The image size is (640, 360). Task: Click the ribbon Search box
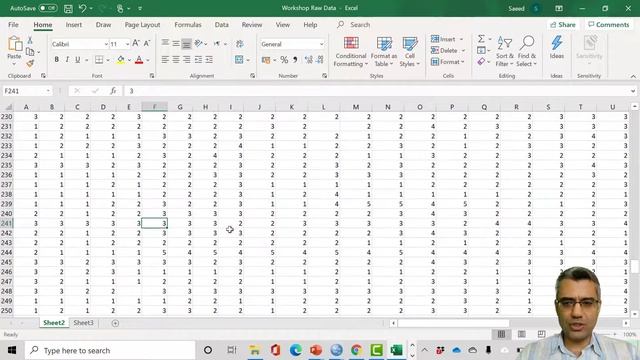(x=353, y=24)
